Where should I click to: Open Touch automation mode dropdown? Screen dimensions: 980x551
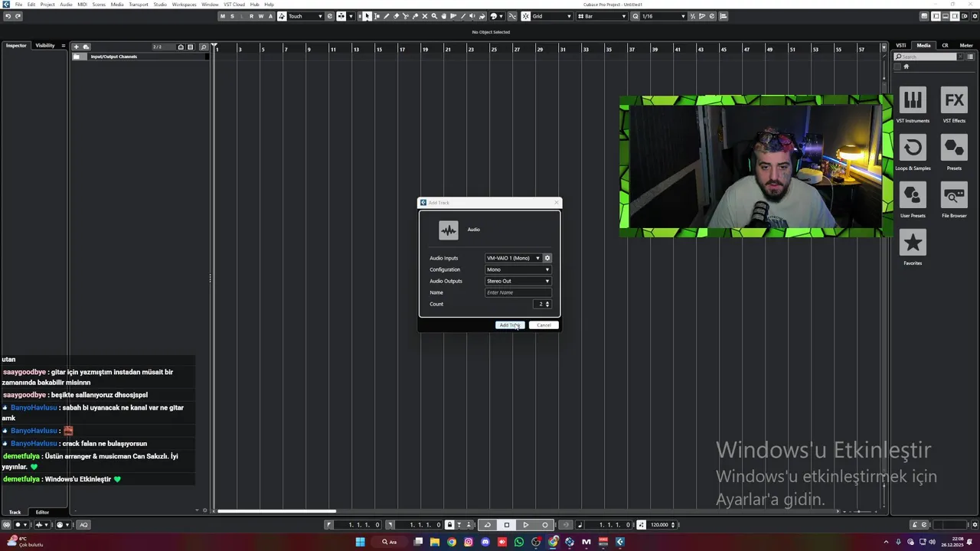tap(305, 16)
